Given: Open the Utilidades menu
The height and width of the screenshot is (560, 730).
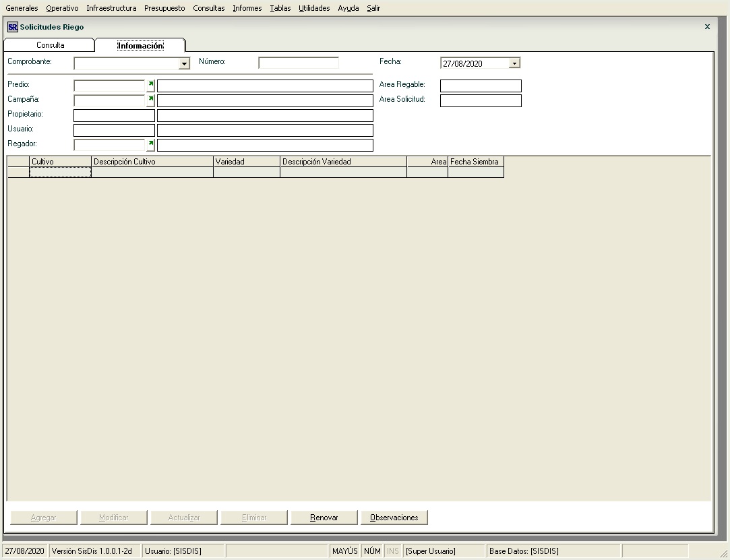Looking at the screenshot, I should tap(314, 8).
